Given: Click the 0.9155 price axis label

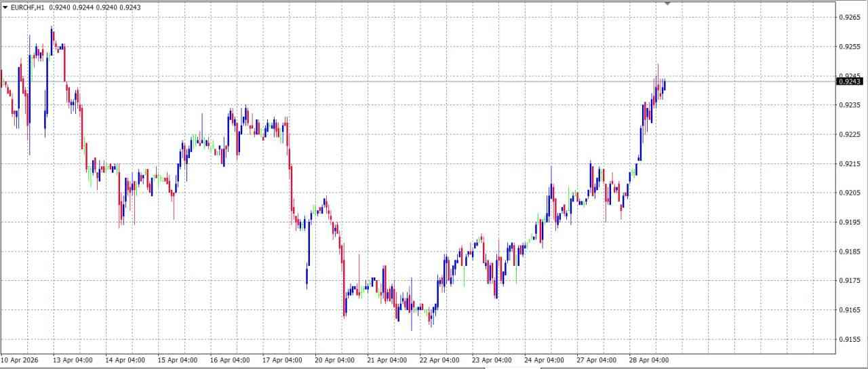Looking at the screenshot, I should [850, 339].
